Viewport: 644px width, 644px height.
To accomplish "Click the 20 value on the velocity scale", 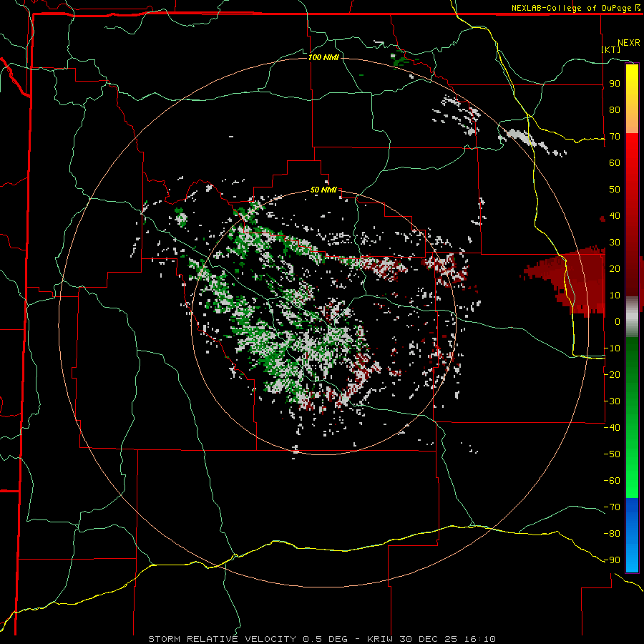I will tap(615, 268).
